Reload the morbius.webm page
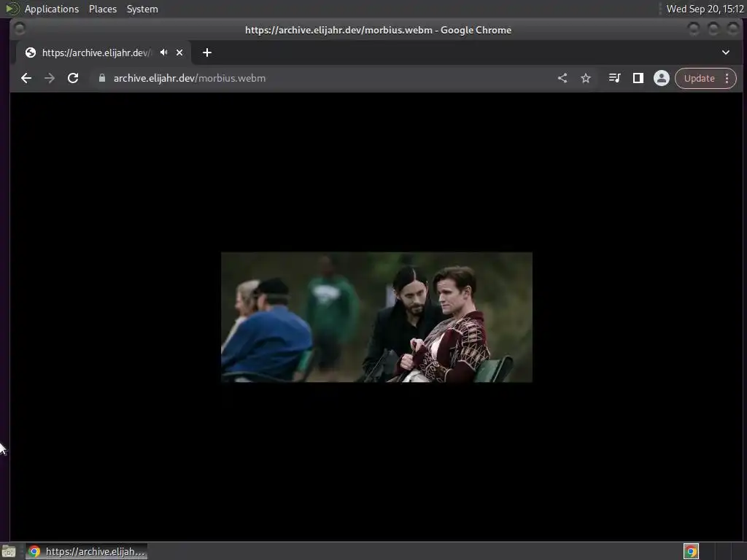747x560 pixels. coord(73,78)
